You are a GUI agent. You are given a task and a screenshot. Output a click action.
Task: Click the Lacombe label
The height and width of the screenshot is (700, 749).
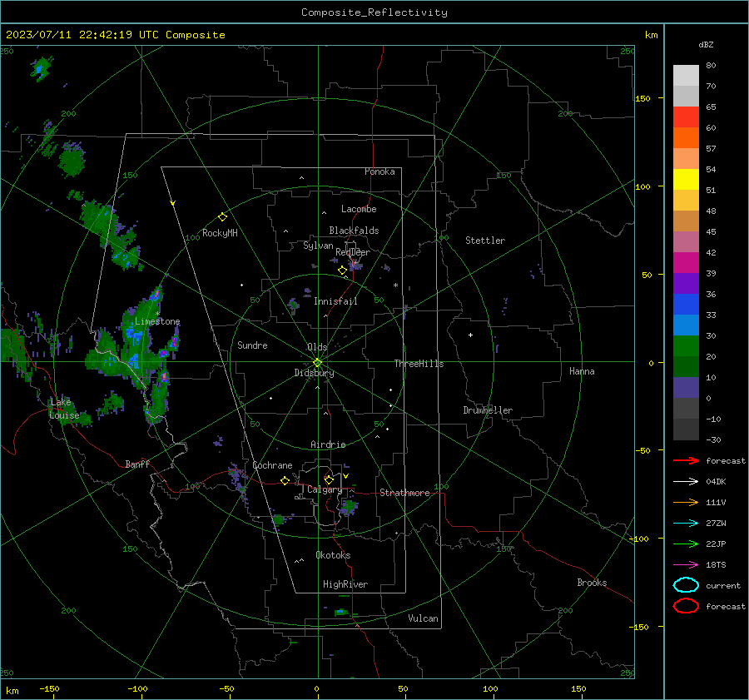click(359, 209)
